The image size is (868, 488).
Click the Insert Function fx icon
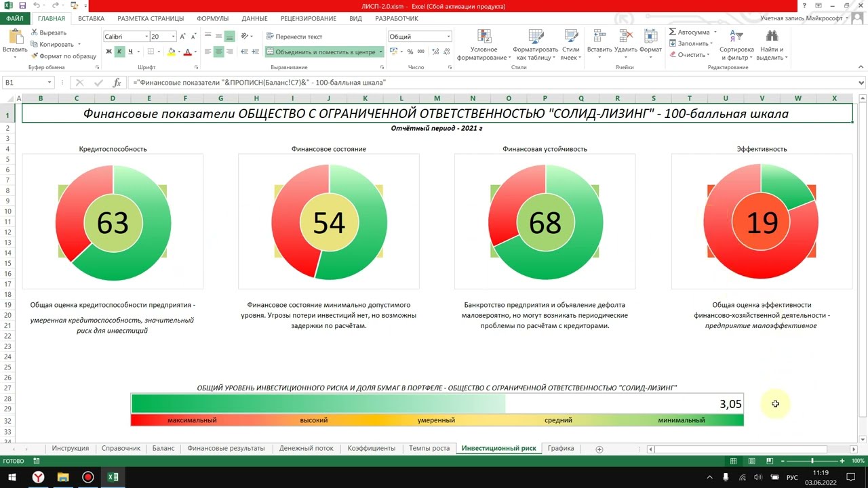tap(117, 83)
